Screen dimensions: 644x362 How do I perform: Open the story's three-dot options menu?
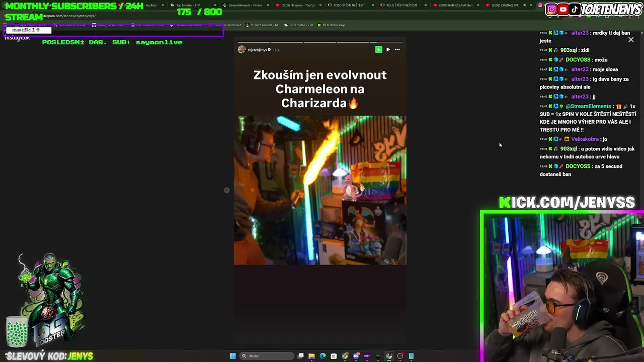pos(397,49)
